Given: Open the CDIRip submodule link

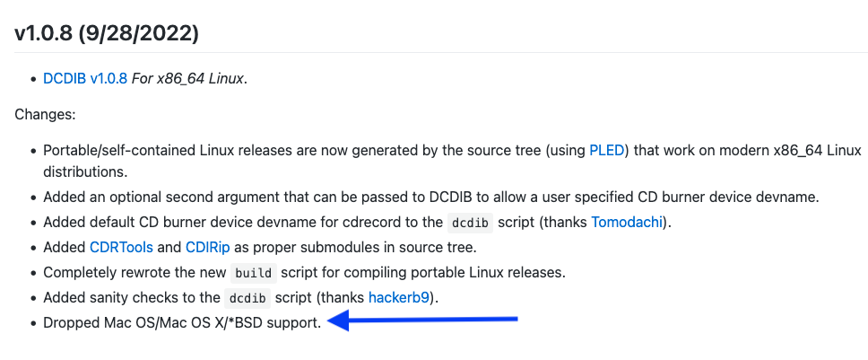Looking at the screenshot, I should (208, 248).
